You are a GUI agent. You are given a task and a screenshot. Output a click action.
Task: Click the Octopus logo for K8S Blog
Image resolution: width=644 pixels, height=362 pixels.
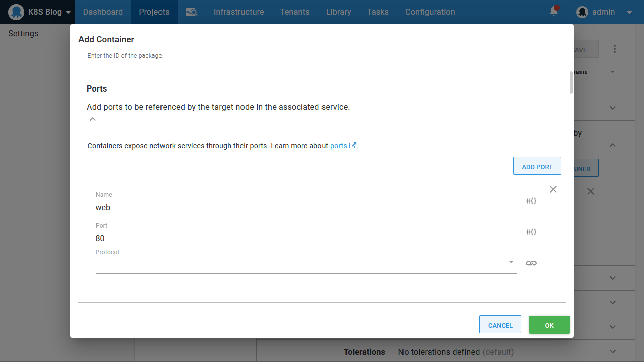pos(17,12)
